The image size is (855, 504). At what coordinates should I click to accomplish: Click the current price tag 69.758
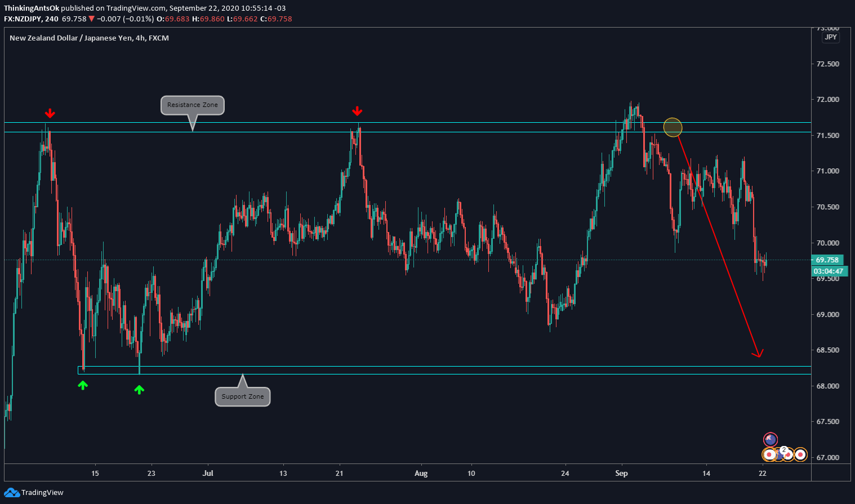827,260
